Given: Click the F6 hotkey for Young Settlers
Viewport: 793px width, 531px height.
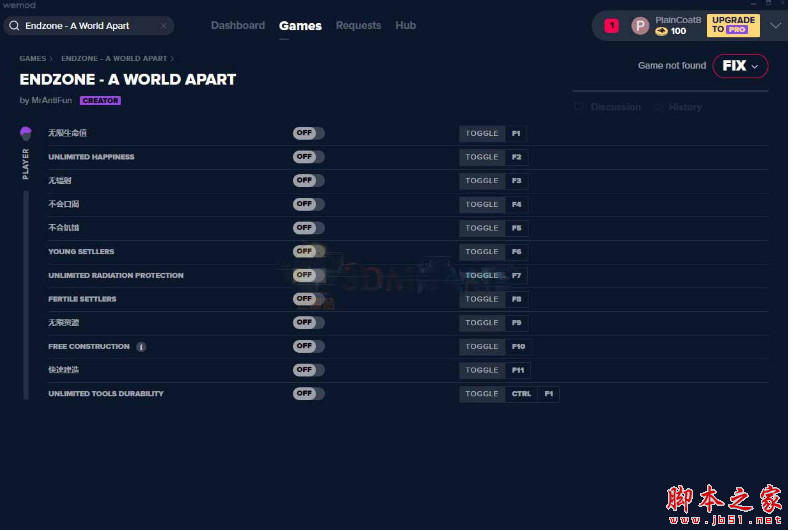Looking at the screenshot, I should click(x=516, y=252).
